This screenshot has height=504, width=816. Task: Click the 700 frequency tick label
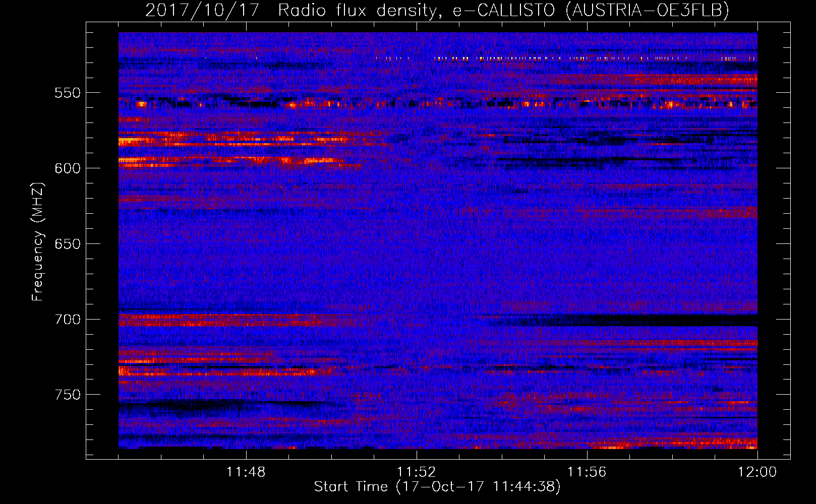point(68,320)
